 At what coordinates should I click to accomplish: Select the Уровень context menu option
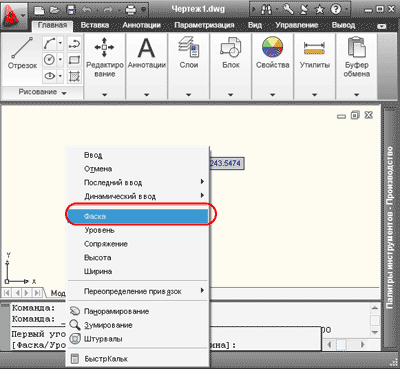coord(138,230)
